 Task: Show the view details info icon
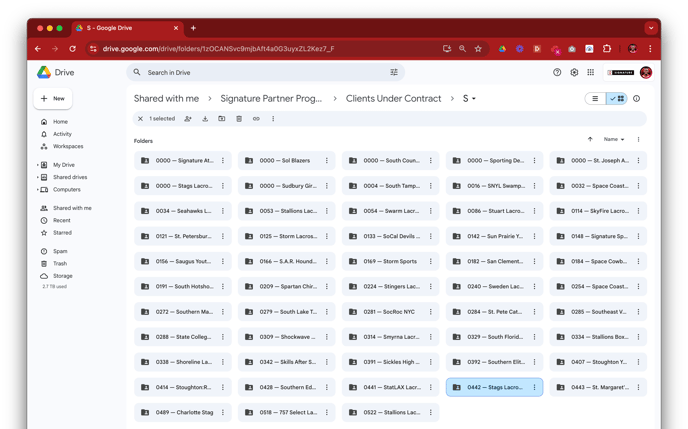(x=636, y=99)
